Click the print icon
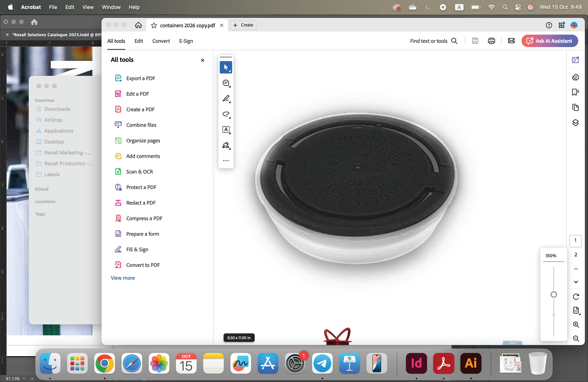Screen dimensions: 588x382 point(491,41)
